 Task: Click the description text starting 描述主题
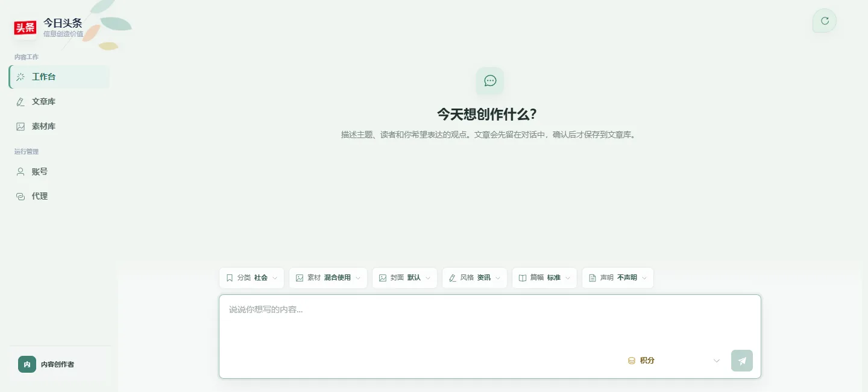click(x=489, y=134)
